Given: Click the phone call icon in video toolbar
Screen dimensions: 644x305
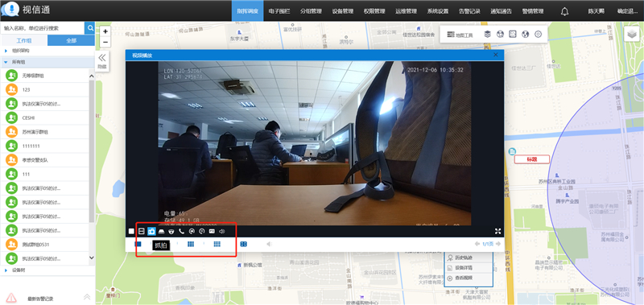Looking at the screenshot, I should point(182,232).
